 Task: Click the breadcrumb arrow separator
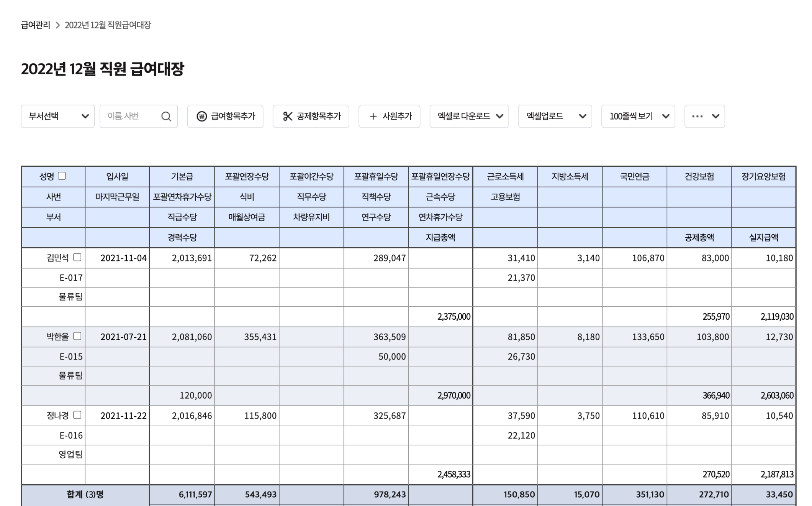(58, 25)
